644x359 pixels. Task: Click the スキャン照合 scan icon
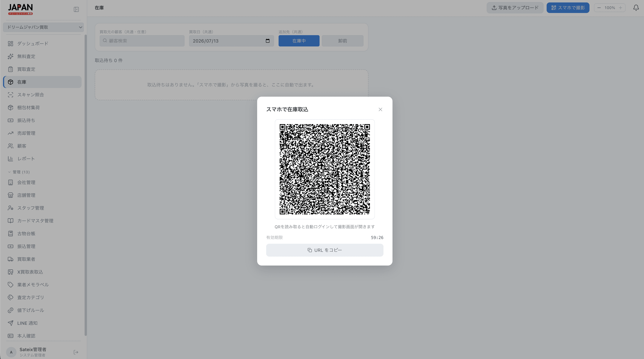click(x=11, y=95)
